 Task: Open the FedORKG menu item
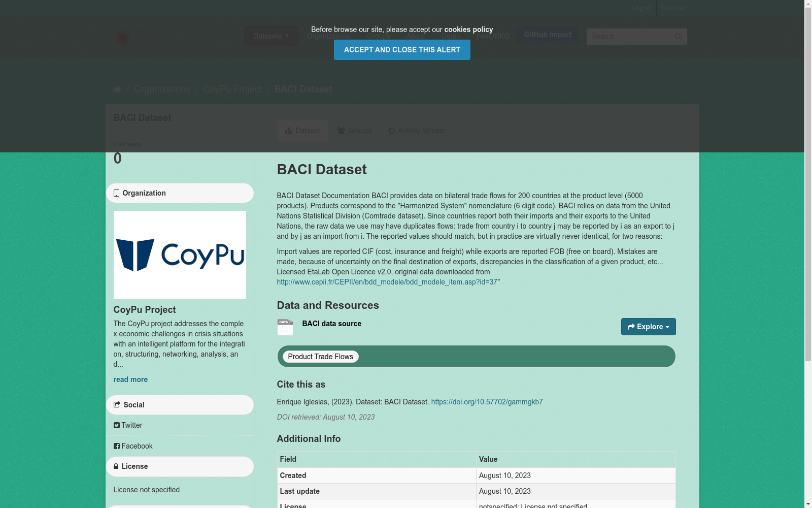(x=493, y=36)
